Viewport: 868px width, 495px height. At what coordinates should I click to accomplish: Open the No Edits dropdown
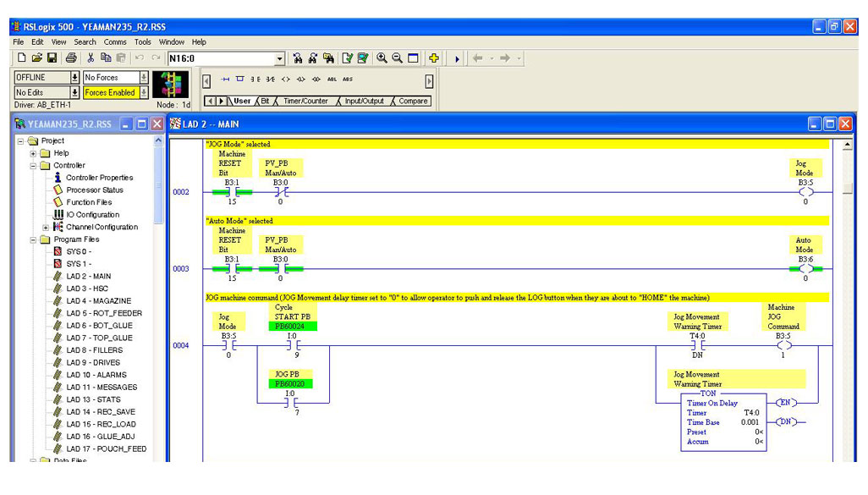[x=74, y=92]
